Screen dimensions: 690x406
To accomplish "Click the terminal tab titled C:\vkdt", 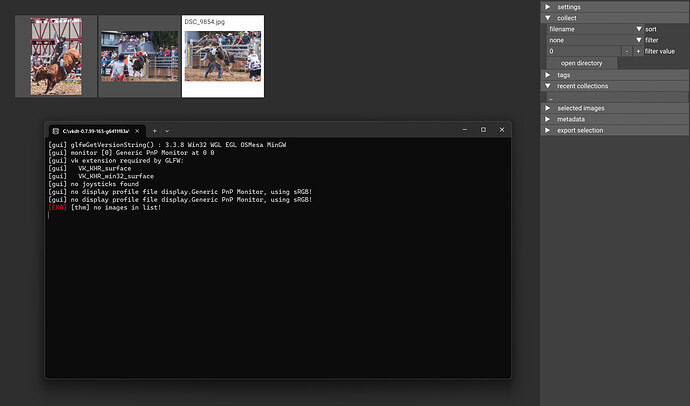I will 97,131.
